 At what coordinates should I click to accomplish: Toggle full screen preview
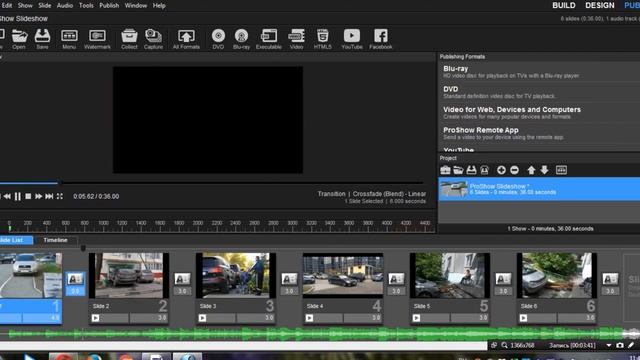pos(60,196)
